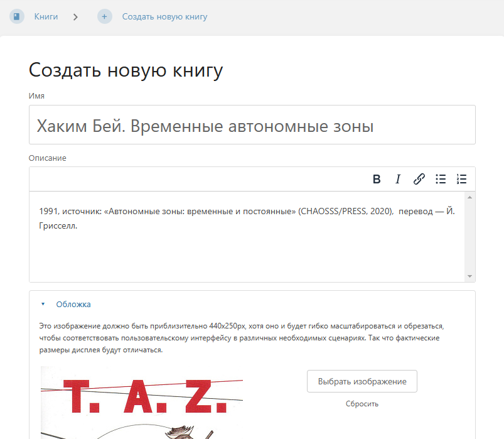
Task: Open the Книги breadcrumb link
Action: (x=46, y=17)
